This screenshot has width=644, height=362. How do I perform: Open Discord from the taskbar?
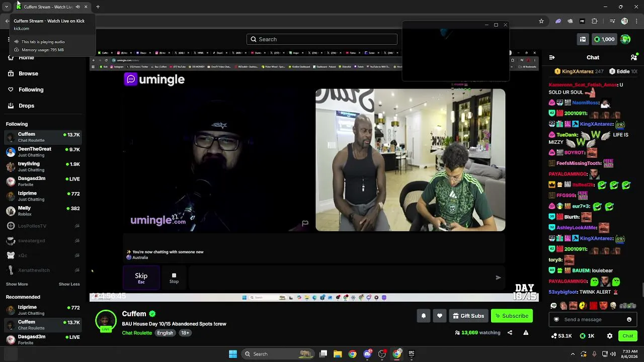tap(367, 354)
